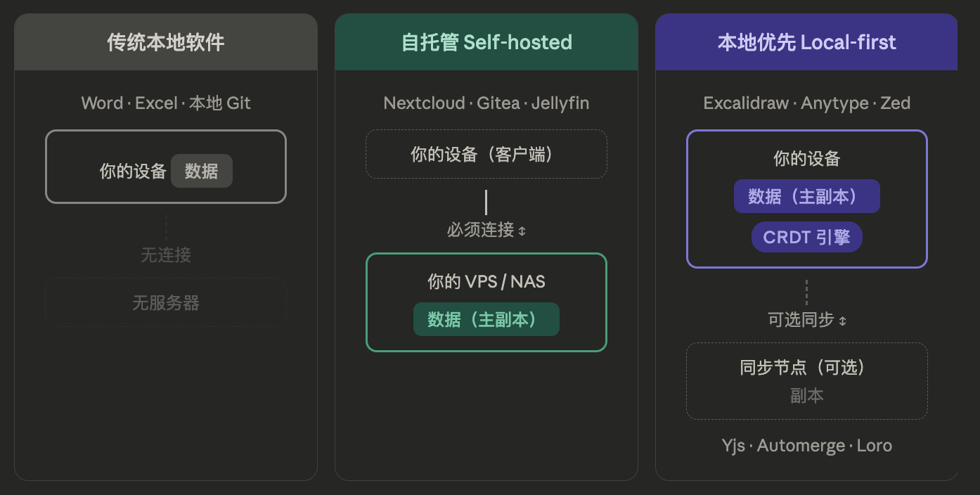
Task: Click the Word · Excel · 本地 Git examples
Action: pos(166,103)
